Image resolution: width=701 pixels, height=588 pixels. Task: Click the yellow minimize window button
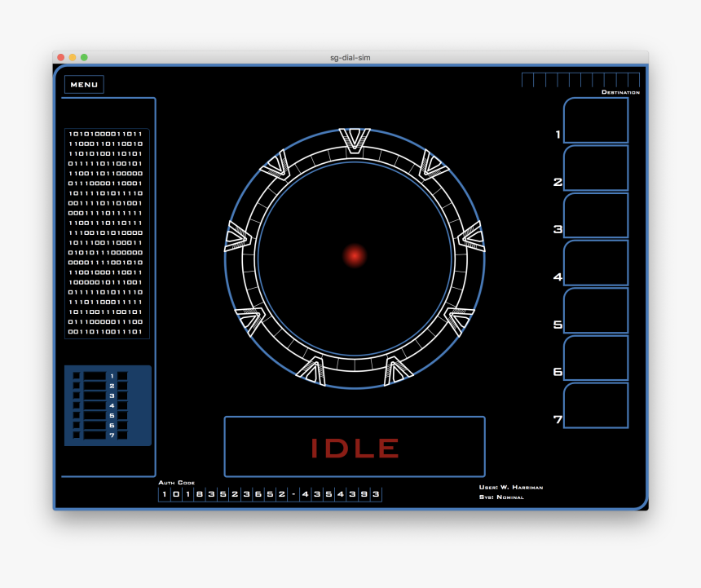tap(73, 57)
